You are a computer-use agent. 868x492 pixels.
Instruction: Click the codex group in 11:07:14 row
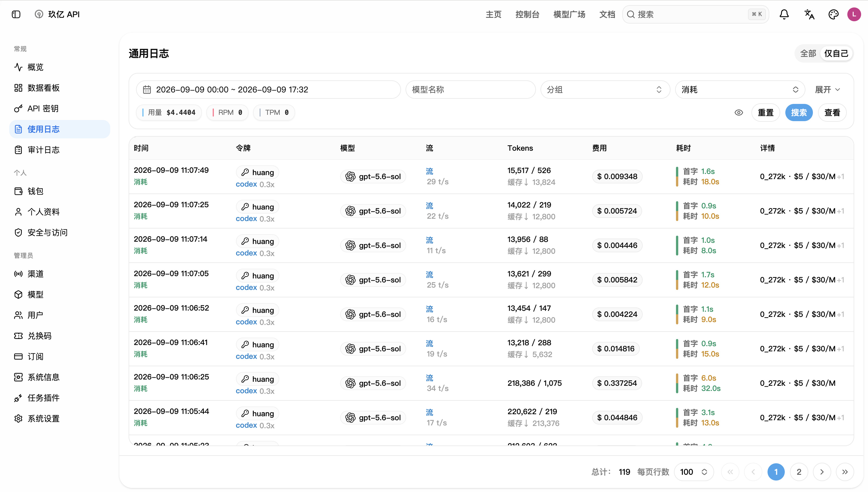(246, 253)
